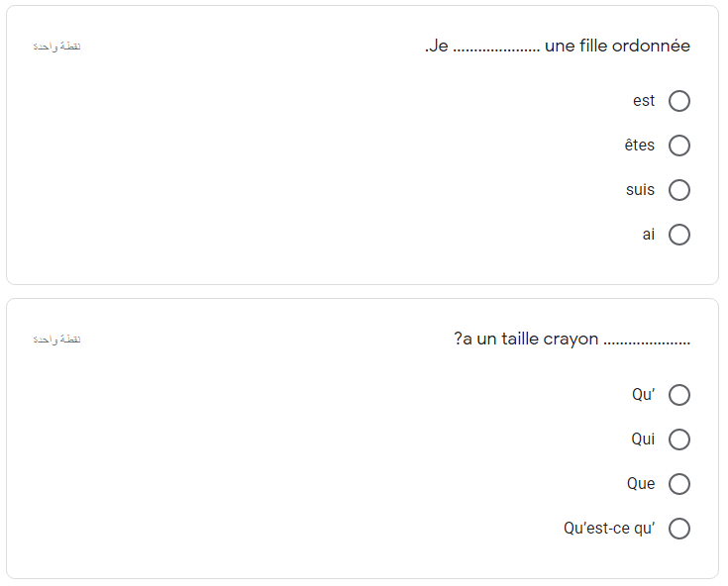This screenshot has width=728, height=586.
Task: Click the 'est' answer label text
Action: tap(644, 101)
